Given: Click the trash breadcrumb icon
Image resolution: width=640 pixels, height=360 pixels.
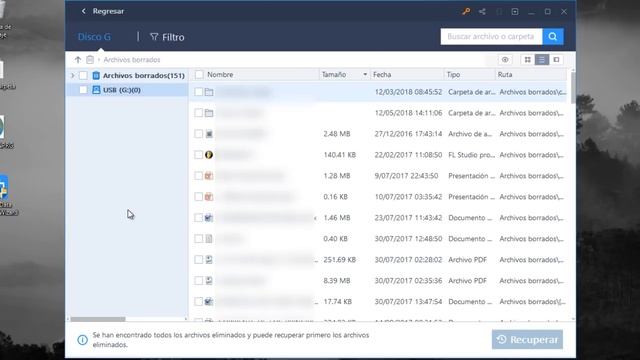Looking at the screenshot, I should (x=90, y=60).
